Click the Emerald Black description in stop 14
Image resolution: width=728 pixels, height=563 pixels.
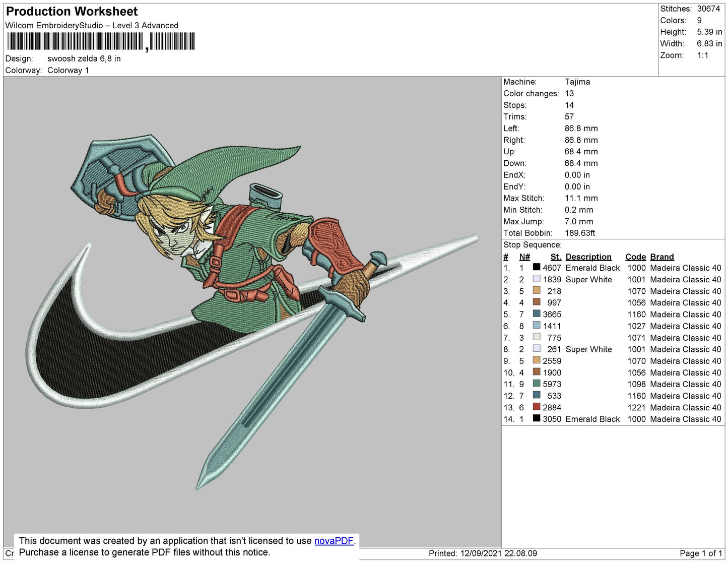pos(592,419)
